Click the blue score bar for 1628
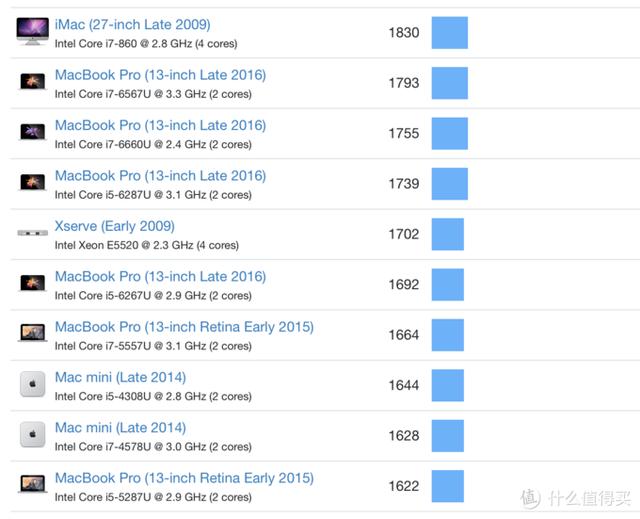The width and height of the screenshot is (640, 519). click(448, 436)
